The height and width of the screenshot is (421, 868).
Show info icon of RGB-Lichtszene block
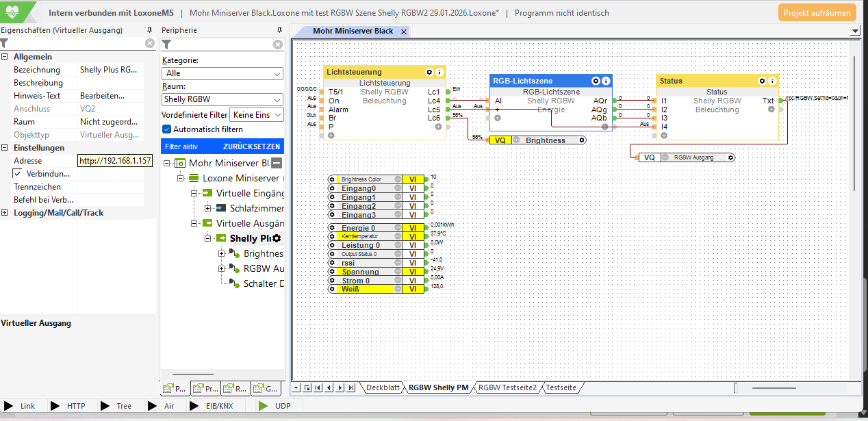(x=606, y=81)
